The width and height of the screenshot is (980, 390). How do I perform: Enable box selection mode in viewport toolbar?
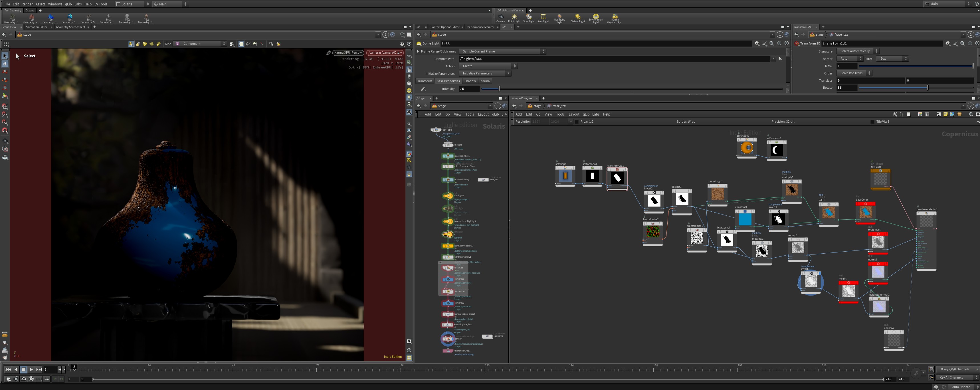(x=241, y=44)
